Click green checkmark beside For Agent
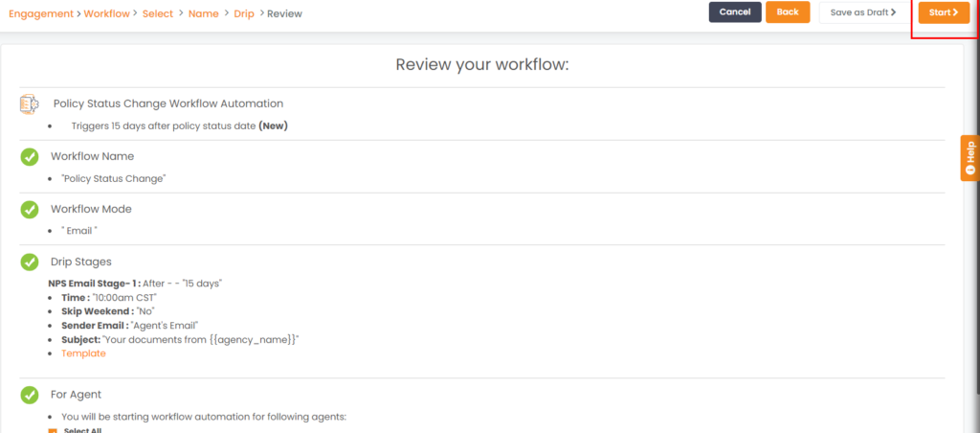 point(30,395)
